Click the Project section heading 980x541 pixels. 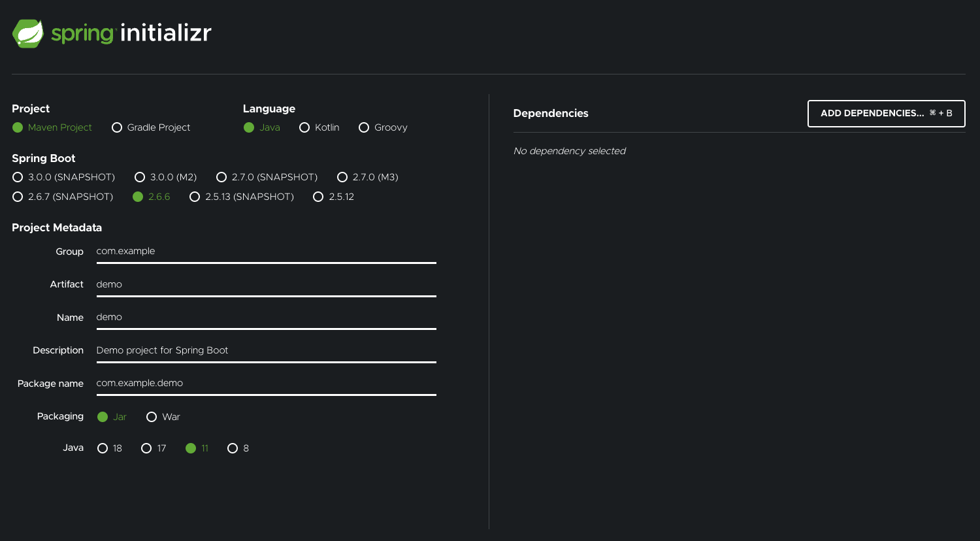pyautogui.click(x=31, y=109)
